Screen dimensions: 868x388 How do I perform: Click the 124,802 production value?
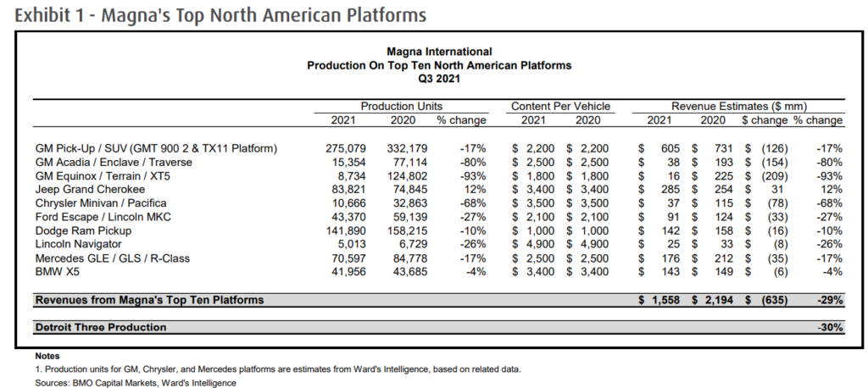pyautogui.click(x=407, y=176)
